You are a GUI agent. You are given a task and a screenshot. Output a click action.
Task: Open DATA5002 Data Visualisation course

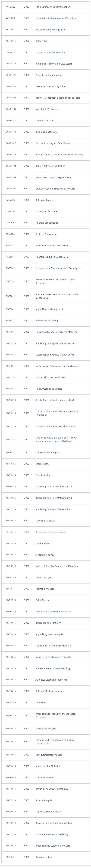tap(45, 200)
